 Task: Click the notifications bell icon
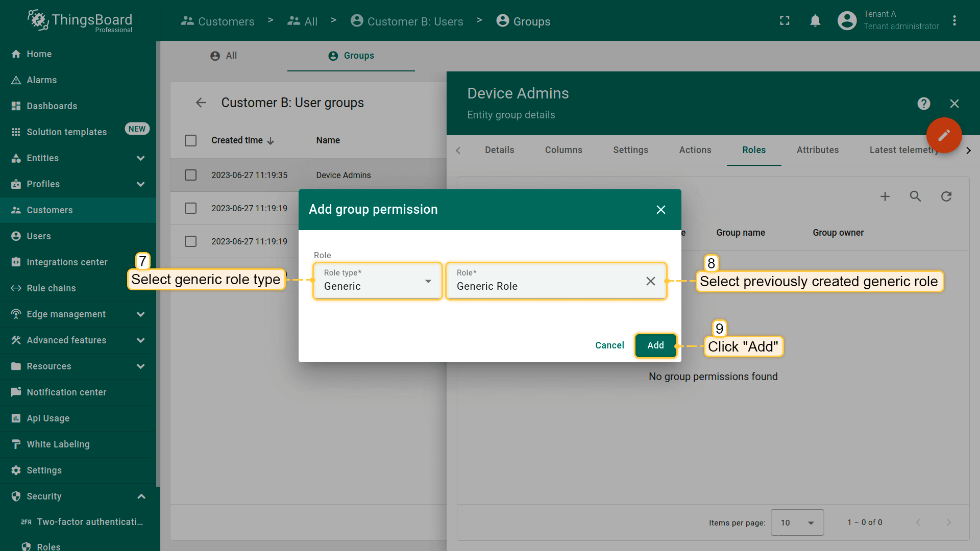point(815,21)
